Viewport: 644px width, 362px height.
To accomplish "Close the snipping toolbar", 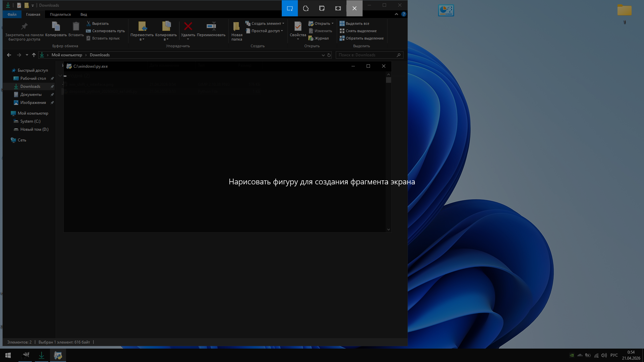I will (x=355, y=8).
